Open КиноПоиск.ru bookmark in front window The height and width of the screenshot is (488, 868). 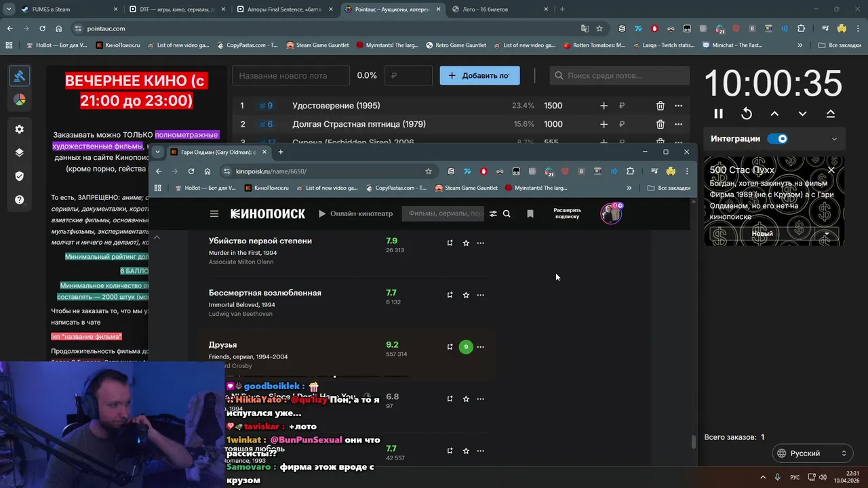266,188
